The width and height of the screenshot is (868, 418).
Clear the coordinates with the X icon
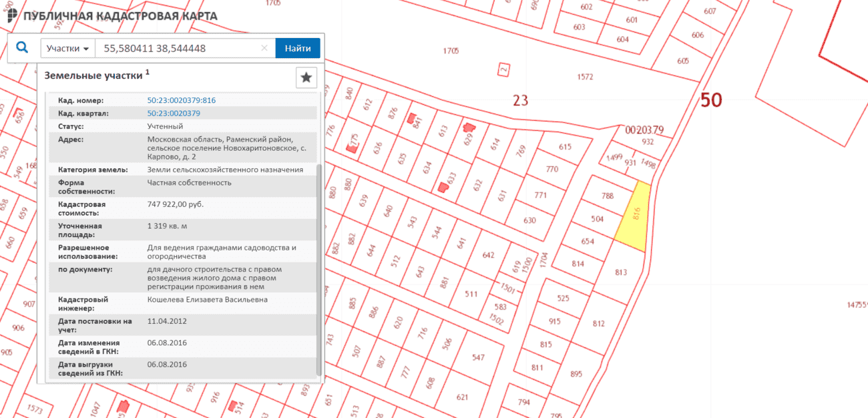(264, 48)
